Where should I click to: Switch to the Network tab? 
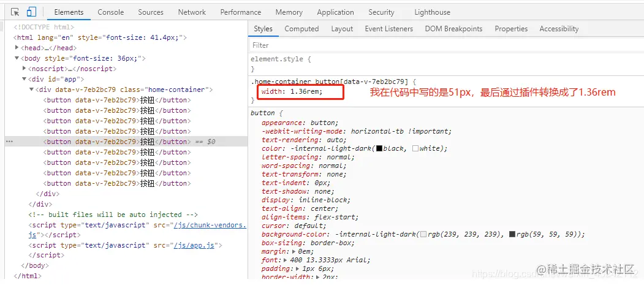click(x=192, y=12)
